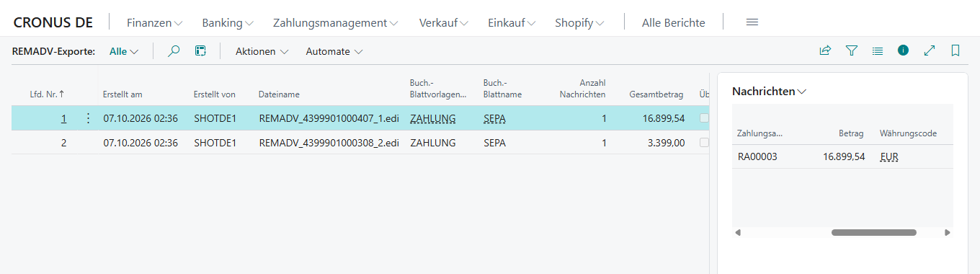This screenshot has width=980, height=274.
Task: Expand the Finanzen menu
Action: (x=154, y=23)
